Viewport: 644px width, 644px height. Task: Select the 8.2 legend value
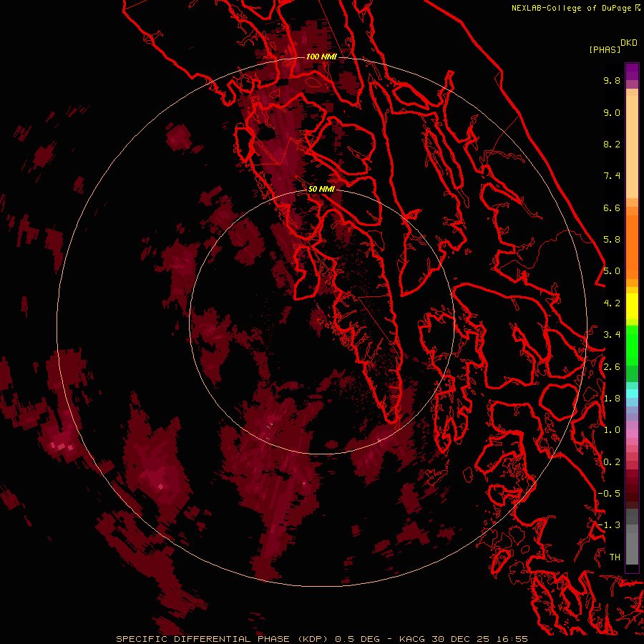612,144
